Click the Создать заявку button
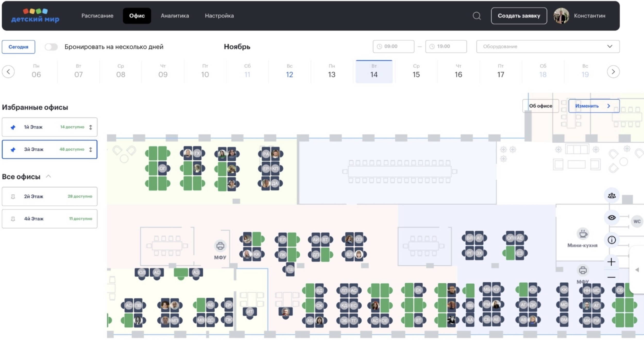644x351 pixels. (519, 16)
